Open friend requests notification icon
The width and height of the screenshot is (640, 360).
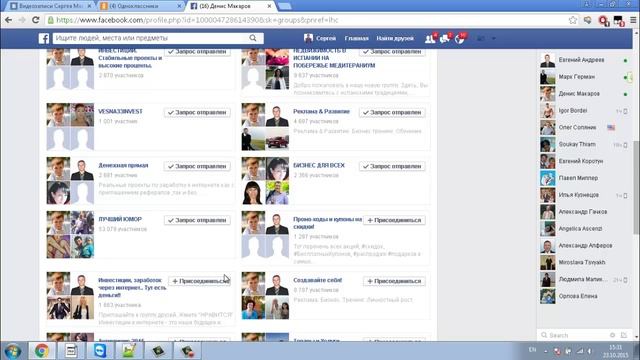[x=430, y=38]
